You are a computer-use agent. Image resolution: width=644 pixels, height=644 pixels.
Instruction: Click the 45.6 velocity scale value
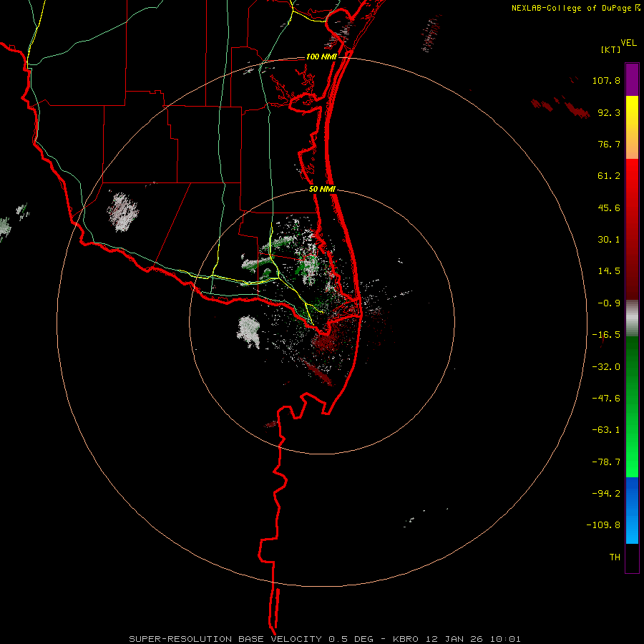[x=609, y=208]
